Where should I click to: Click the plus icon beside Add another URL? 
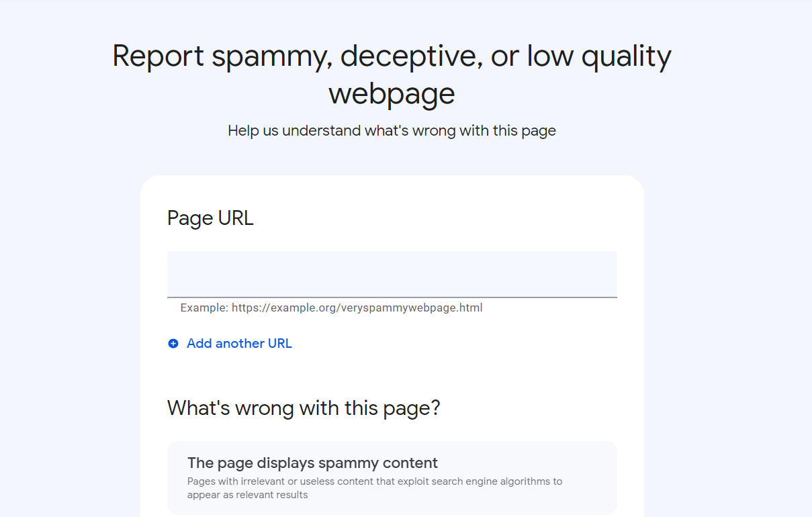[173, 344]
